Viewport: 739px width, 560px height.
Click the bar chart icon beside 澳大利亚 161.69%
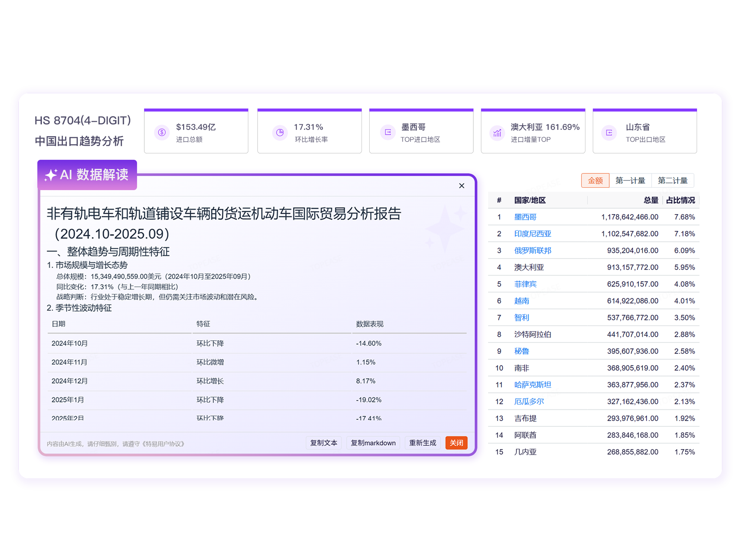[497, 133]
